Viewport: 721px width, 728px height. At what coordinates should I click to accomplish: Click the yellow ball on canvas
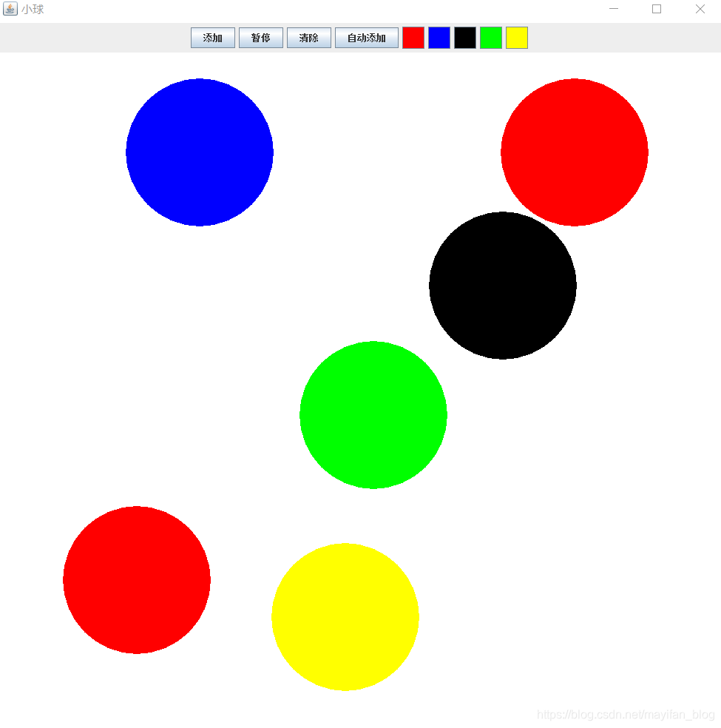tap(345, 617)
